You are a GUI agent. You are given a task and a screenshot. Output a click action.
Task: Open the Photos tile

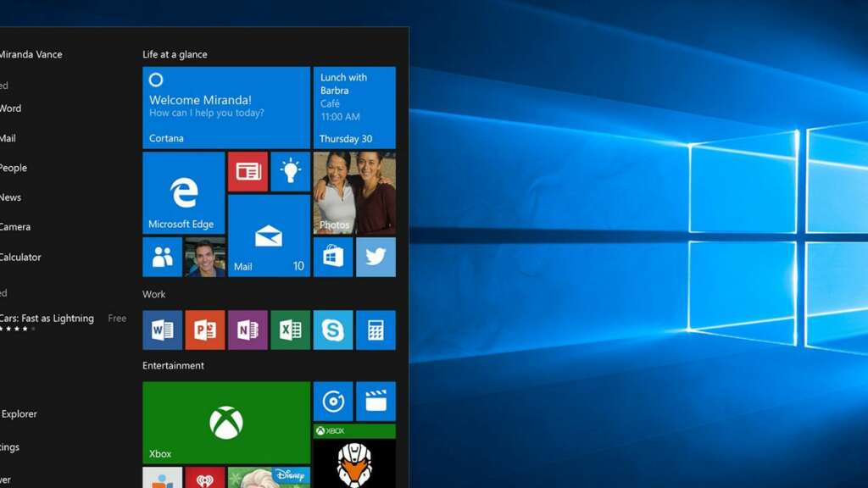coord(354,193)
